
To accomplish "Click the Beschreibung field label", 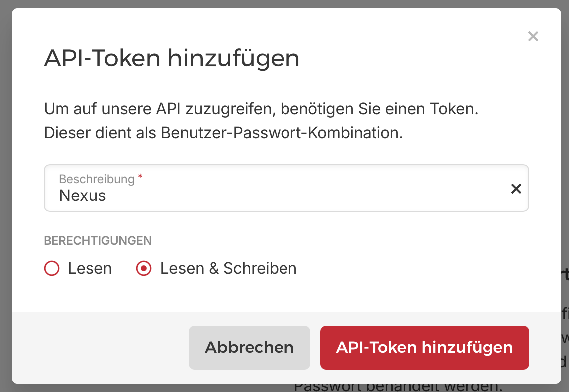I will coord(97,179).
